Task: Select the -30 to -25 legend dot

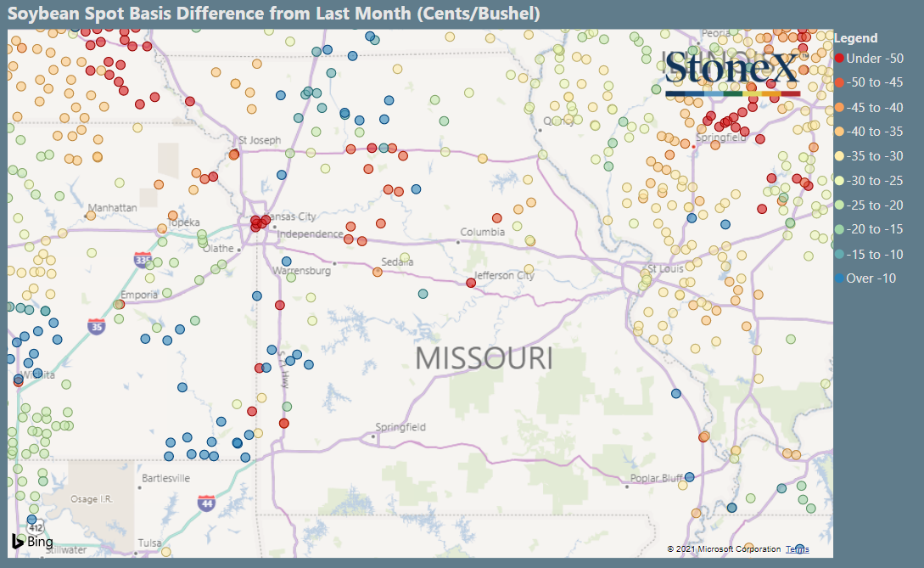Action: [839, 181]
